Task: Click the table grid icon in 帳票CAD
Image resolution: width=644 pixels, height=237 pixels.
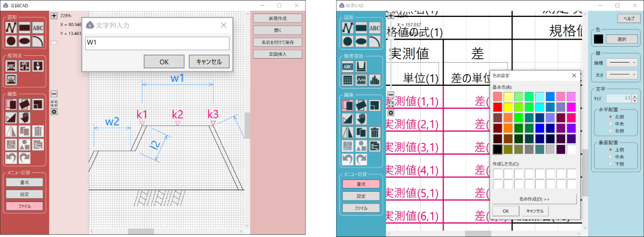Action: click(x=347, y=80)
